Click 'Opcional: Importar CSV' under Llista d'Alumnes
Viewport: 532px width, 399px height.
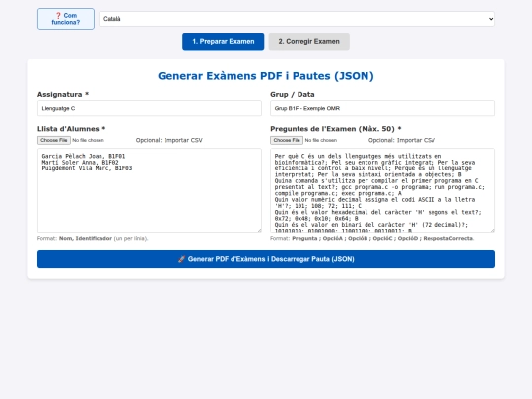[169, 140]
